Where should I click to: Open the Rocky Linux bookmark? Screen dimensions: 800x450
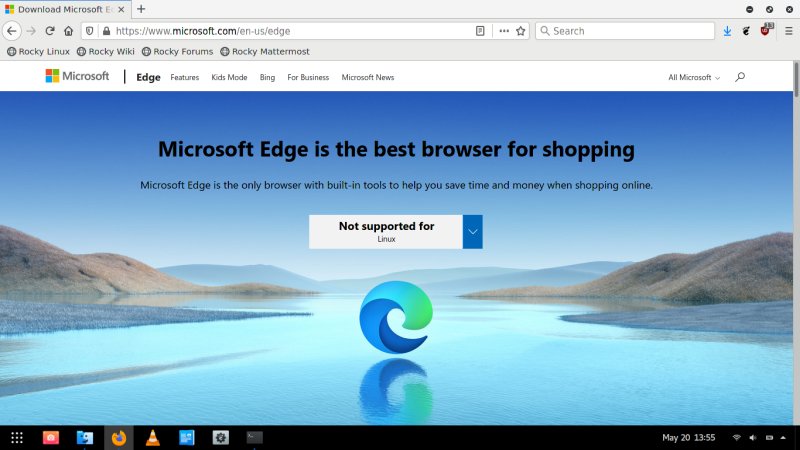[x=38, y=52]
